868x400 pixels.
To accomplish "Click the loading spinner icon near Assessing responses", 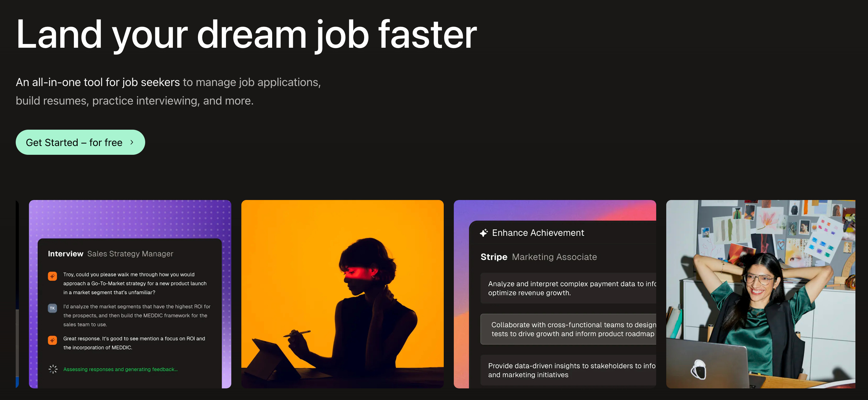I will tap(53, 369).
